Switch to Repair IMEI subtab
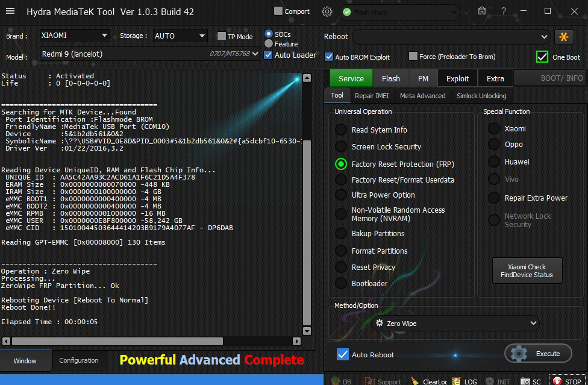Viewport: 588px width, 385px height. [372, 96]
